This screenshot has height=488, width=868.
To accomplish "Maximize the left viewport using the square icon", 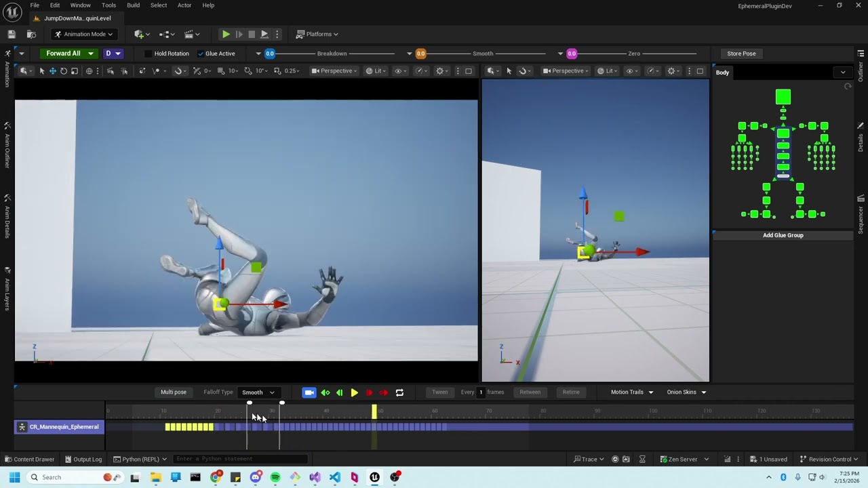I will click(x=468, y=70).
